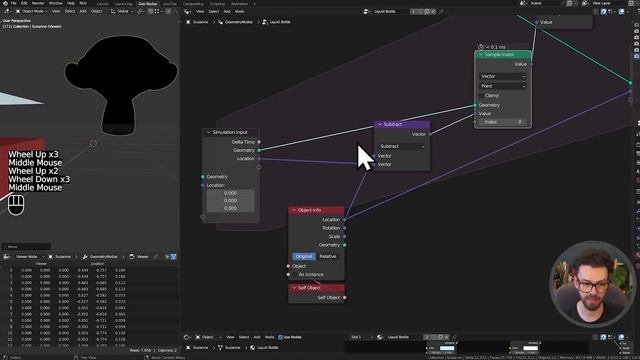Open Subtract operation dropdown on vector math node
Viewport: 640px width, 360px height.
point(402,146)
